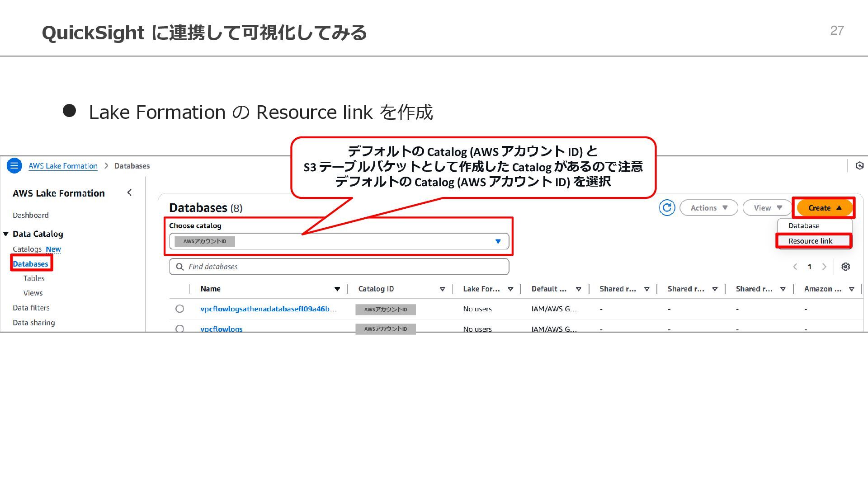Viewport: 868px width, 488px height.
Task: Collapse the Data Catalog tree section
Action: [x=6, y=234]
